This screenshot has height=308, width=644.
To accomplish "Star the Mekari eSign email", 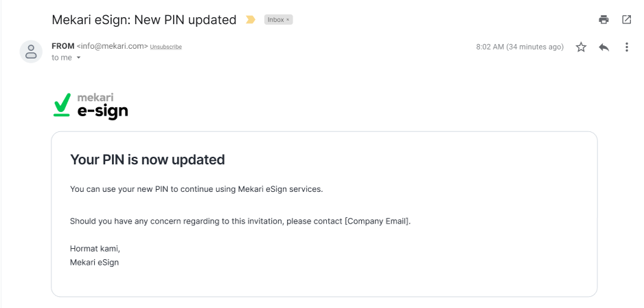I will pos(581,47).
